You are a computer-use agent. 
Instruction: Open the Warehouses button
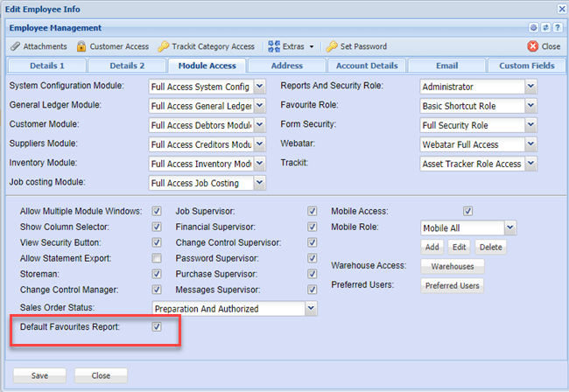point(453,266)
